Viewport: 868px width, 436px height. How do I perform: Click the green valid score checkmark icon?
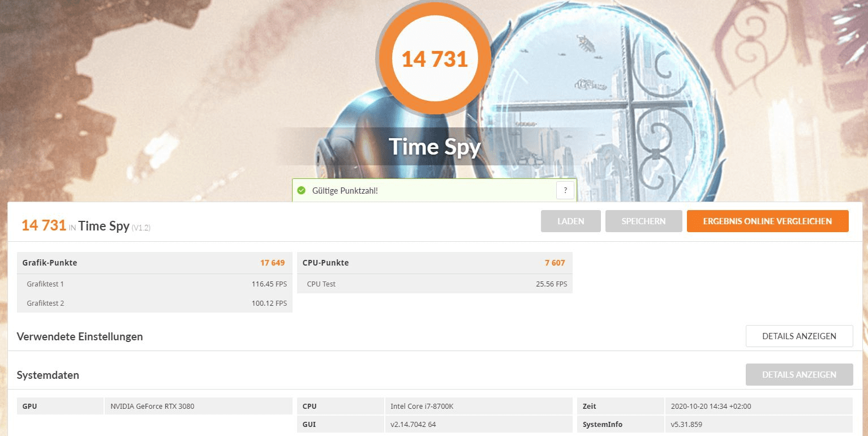click(x=301, y=190)
